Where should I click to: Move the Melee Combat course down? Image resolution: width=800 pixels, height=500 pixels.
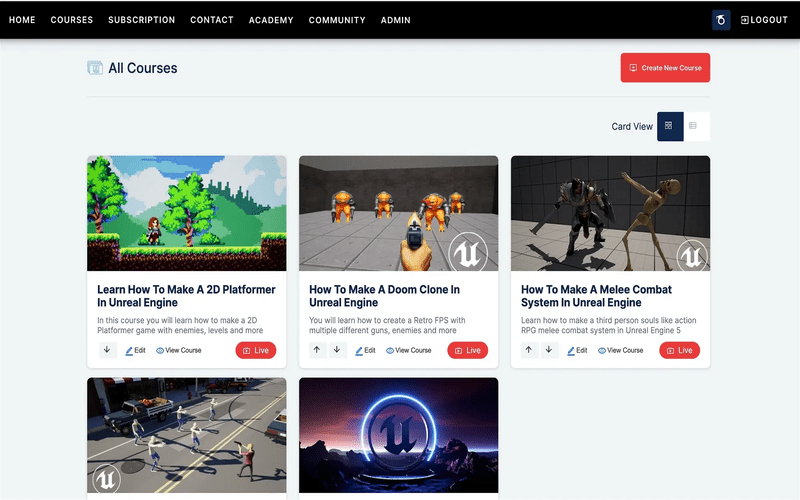coord(549,350)
